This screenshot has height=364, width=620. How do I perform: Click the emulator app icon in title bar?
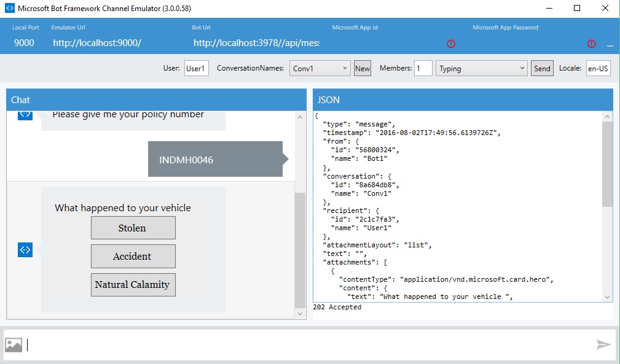[x=9, y=8]
